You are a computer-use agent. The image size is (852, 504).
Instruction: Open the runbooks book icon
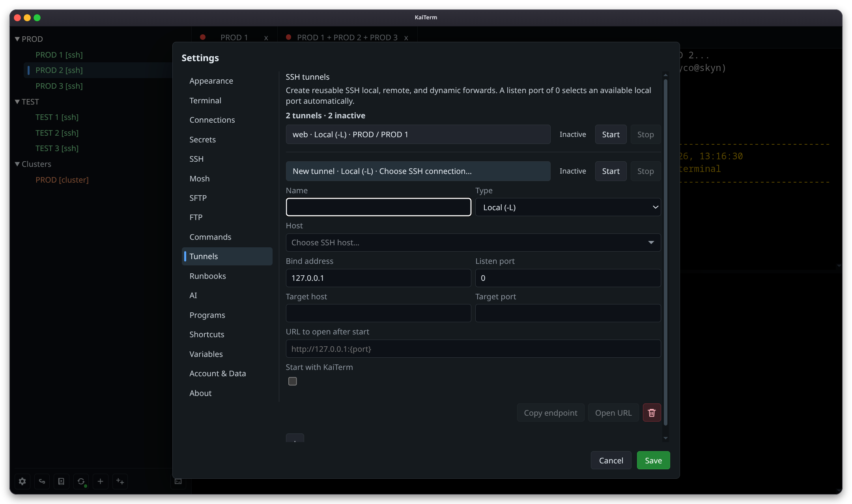[61, 481]
